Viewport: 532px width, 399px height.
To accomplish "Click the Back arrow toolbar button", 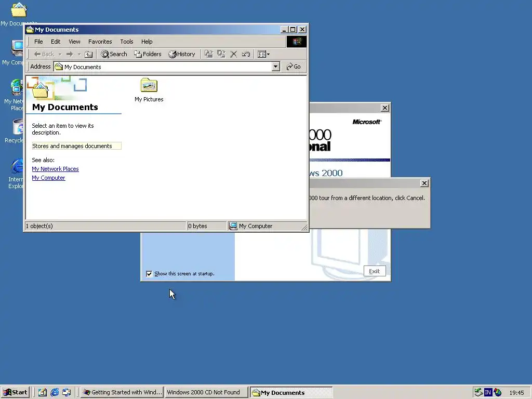I will tap(44, 54).
